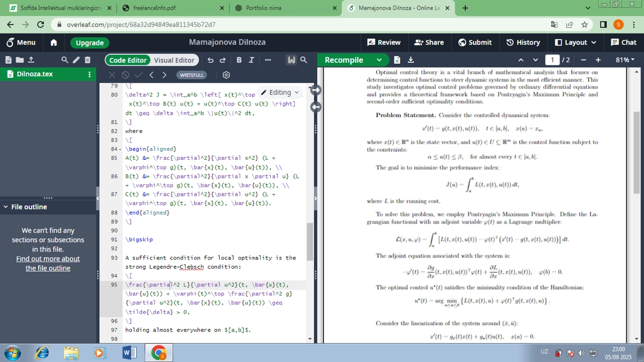Sync code location to PDF arrow

click(x=316, y=90)
